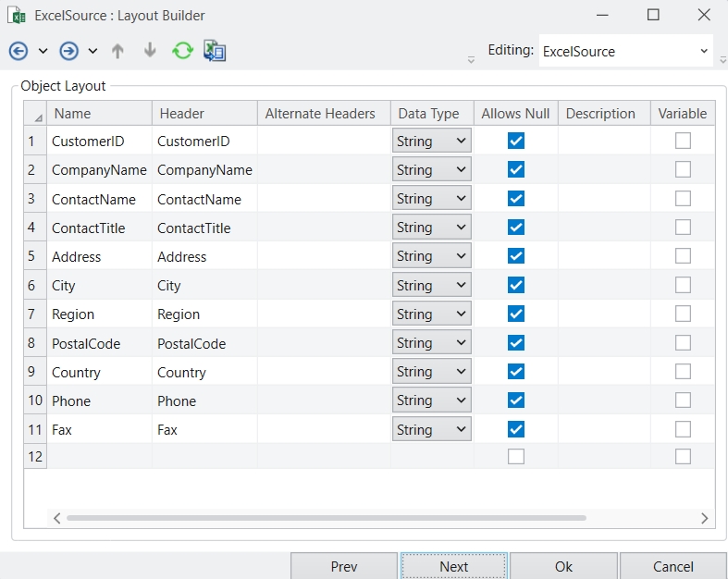This screenshot has height=579, width=728.
Task: Click the horizontal scrollbar thumb
Action: click(324, 518)
